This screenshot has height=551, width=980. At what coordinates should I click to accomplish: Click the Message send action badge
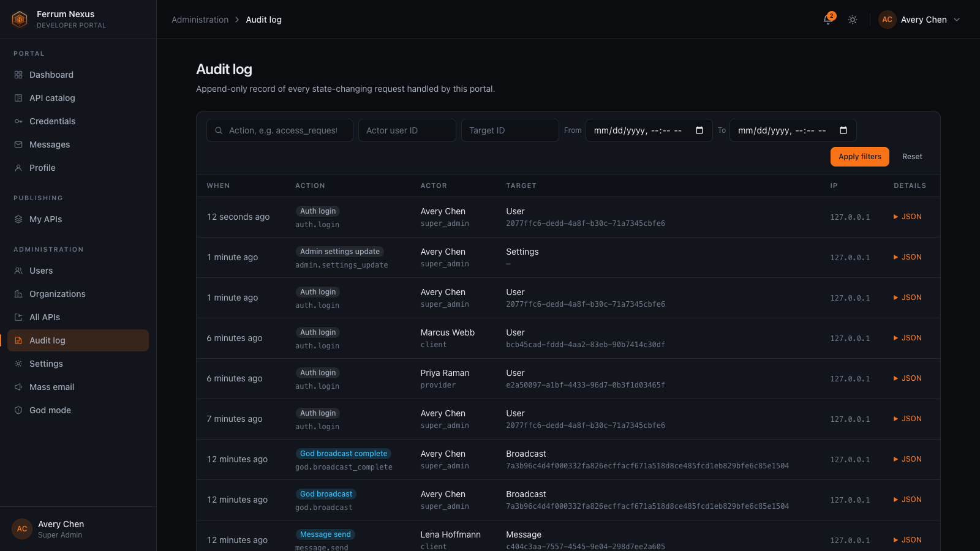[325, 534]
